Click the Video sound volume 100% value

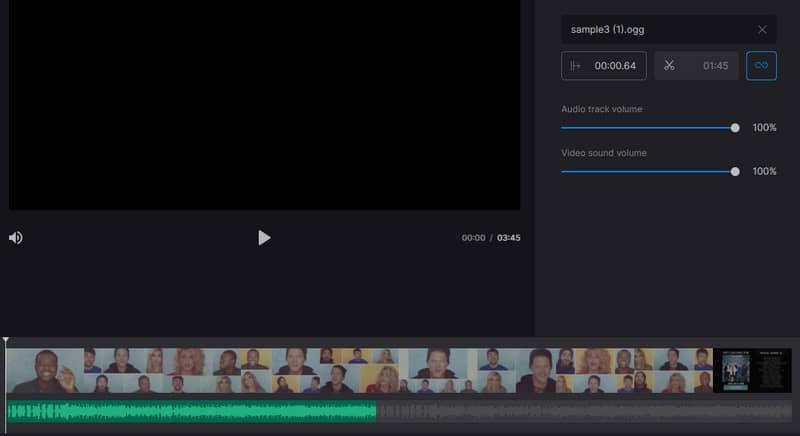pyautogui.click(x=764, y=171)
